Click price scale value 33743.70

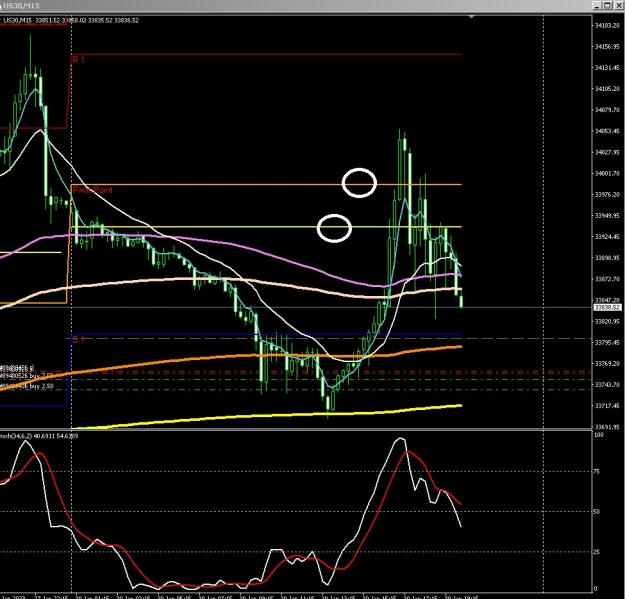(607, 385)
